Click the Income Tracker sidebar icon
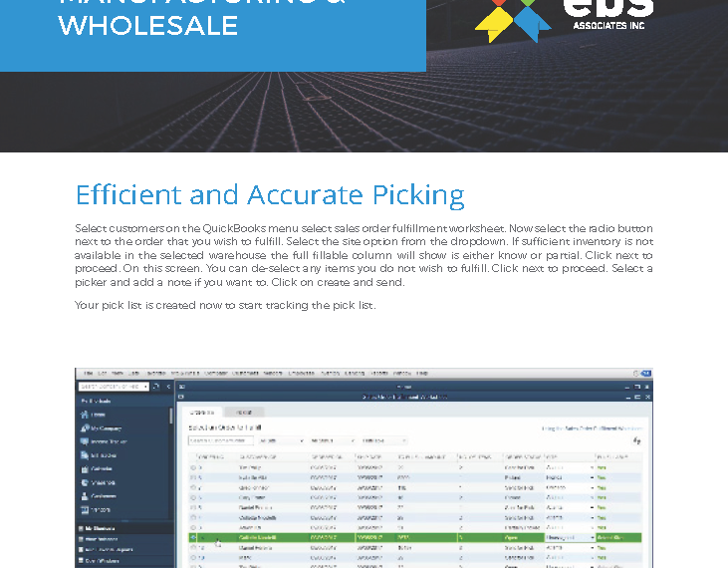 (85, 441)
